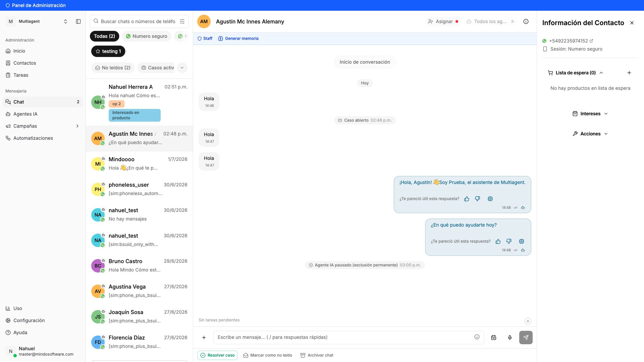Select Todas (2) filter tab
The height and width of the screenshot is (362, 644).
point(104,36)
